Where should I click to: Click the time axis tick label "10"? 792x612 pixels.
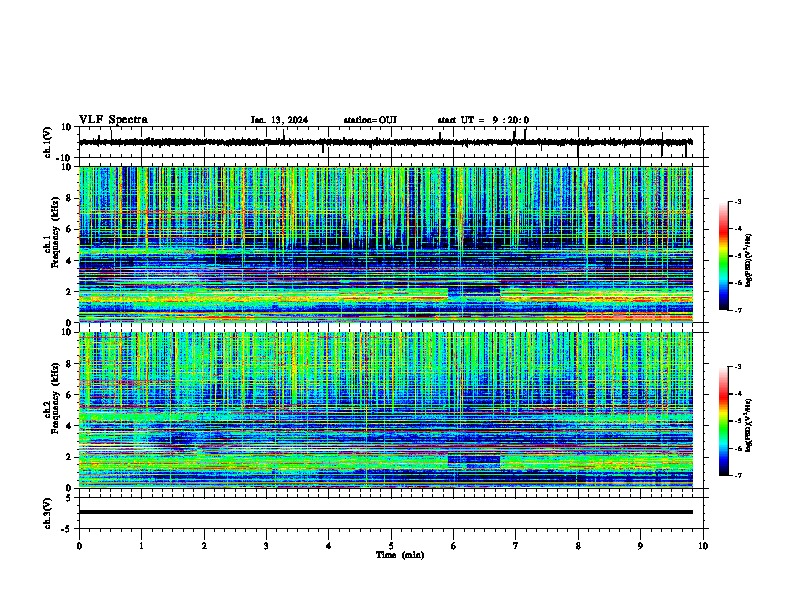[x=703, y=546]
